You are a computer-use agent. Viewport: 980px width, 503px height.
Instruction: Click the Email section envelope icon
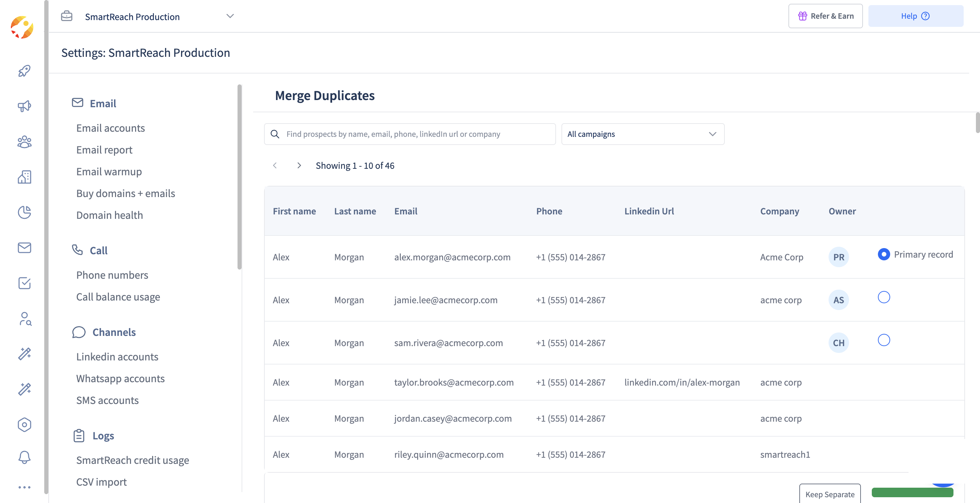tap(78, 103)
